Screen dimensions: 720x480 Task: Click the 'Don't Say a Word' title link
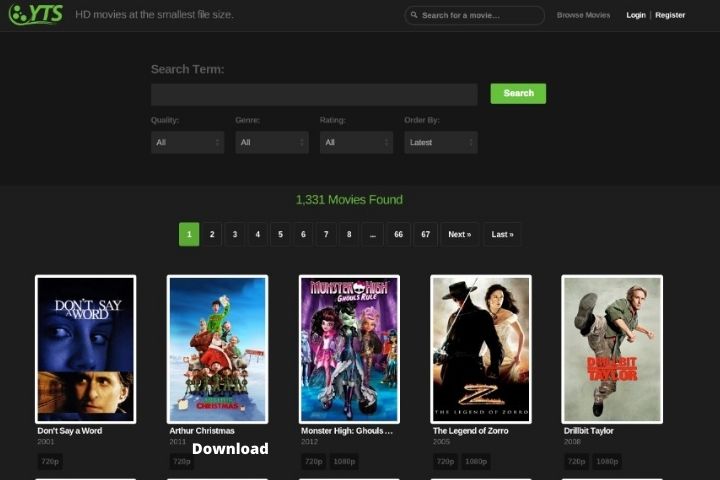70,431
